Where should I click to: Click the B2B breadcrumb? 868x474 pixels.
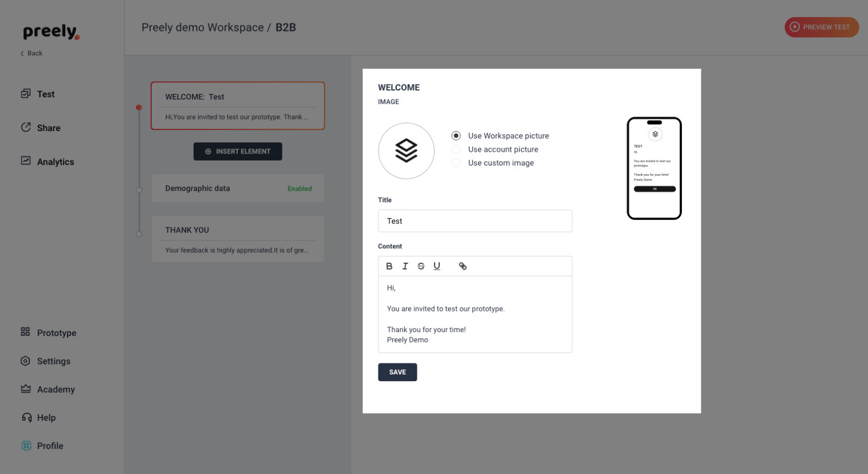coord(286,27)
